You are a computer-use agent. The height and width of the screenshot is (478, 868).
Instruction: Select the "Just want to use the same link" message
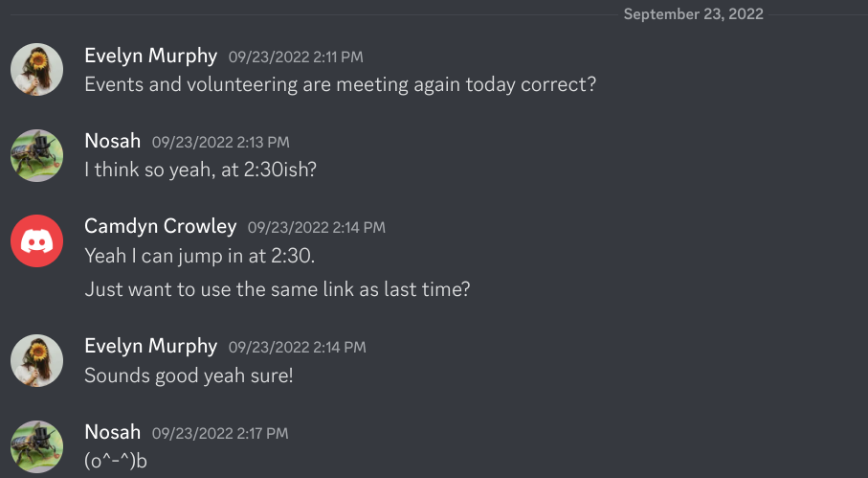(278, 288)
